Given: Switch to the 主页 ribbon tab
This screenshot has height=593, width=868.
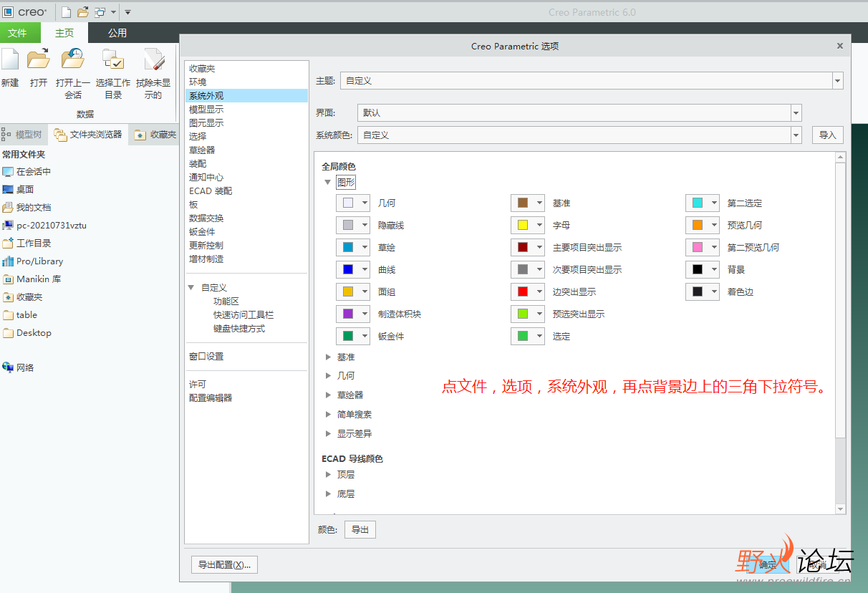Looking at the screenshot, I should (64, 33).
